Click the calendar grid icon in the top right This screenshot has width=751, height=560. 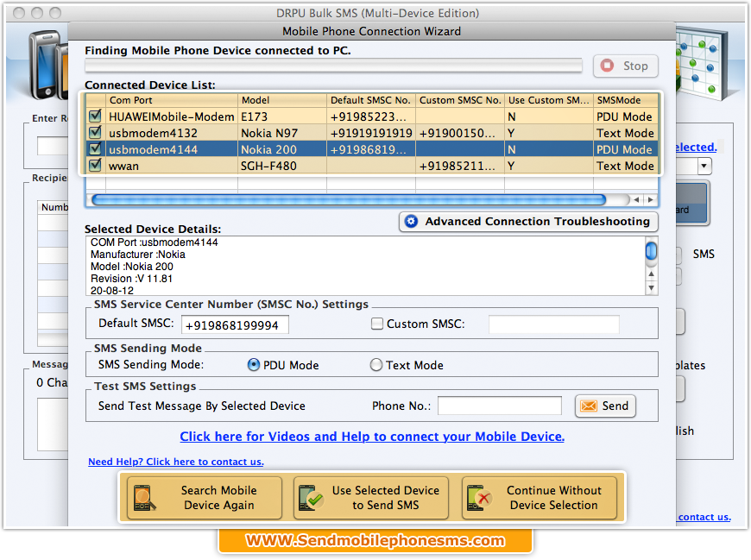699,53
